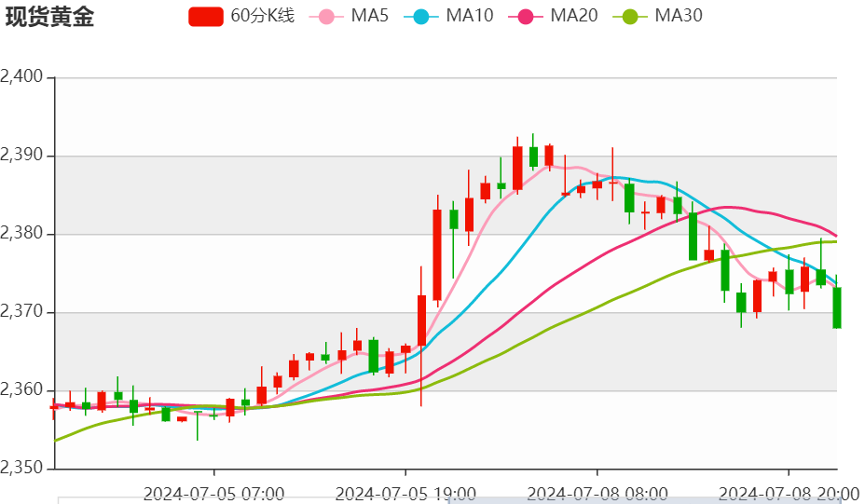Click the 2,390 y-axis label

tap(21, 155)
